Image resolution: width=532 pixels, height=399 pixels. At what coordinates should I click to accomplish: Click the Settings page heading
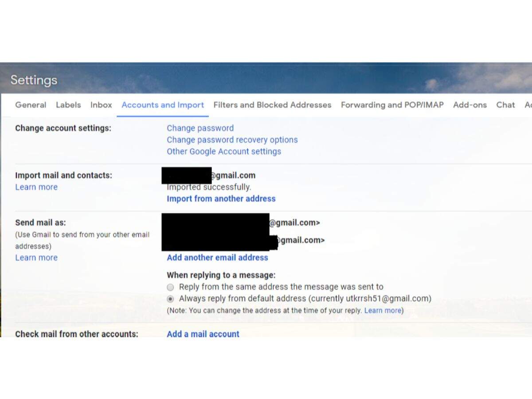34,80
